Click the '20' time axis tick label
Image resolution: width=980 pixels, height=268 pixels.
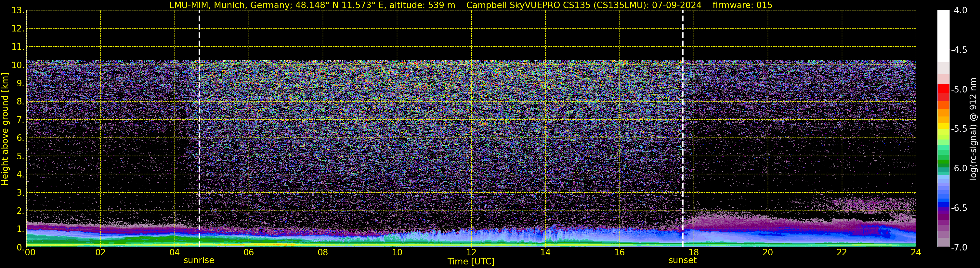[x=768, y=252]
